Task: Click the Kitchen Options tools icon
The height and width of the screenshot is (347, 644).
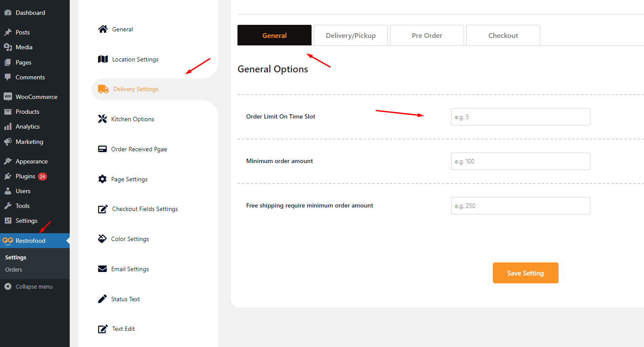Action: (x=102, y=119)
